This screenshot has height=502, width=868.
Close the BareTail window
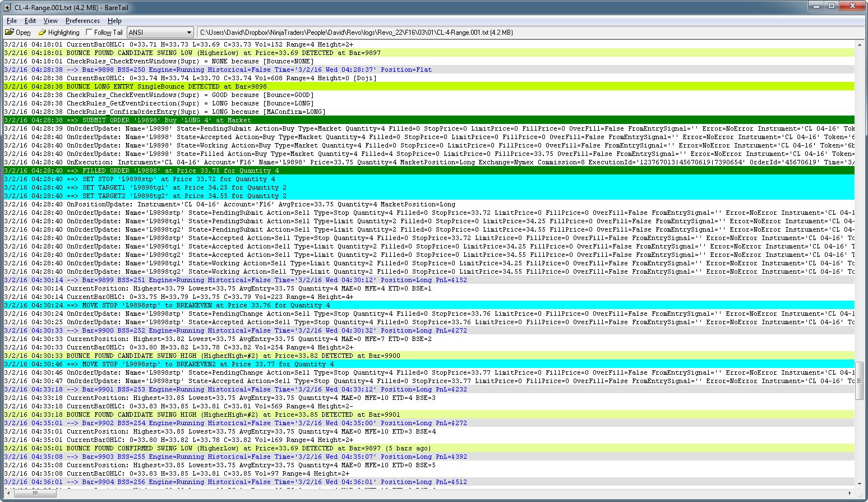852,6
